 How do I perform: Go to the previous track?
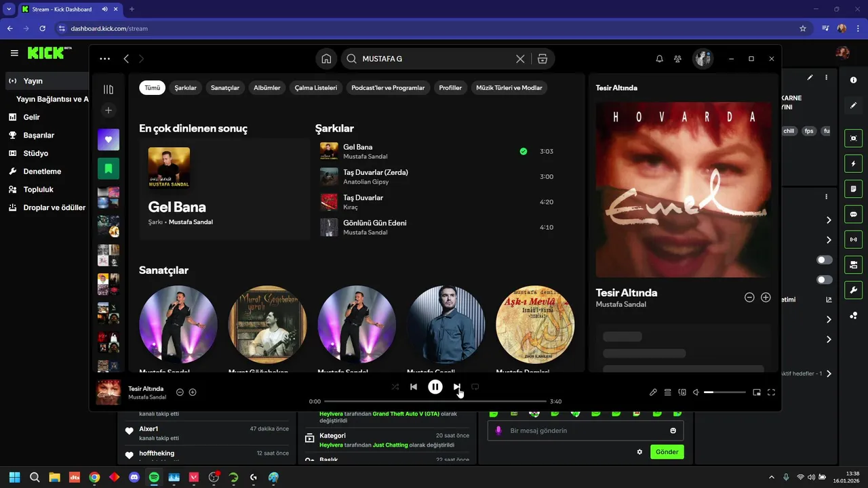click(414, 387)
